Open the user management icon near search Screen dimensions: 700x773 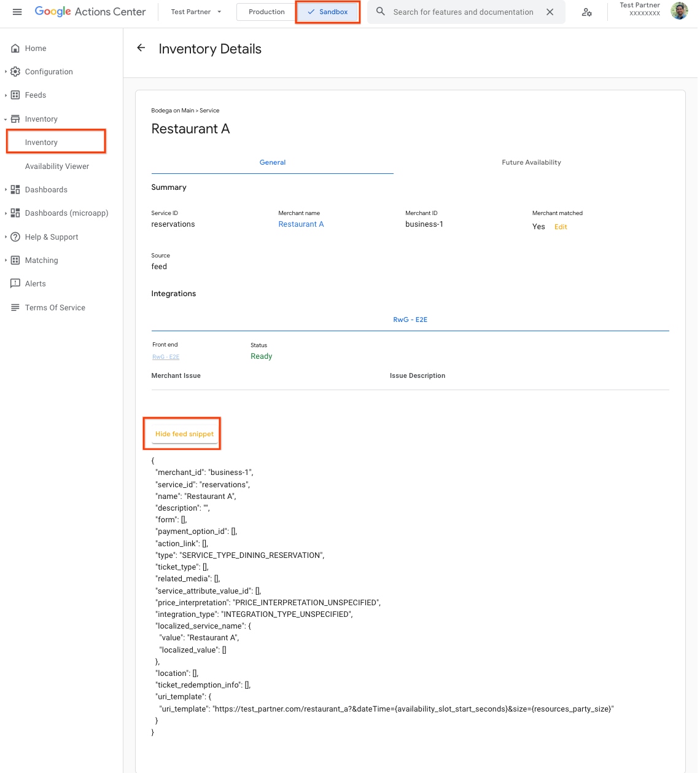coord(587,12)
